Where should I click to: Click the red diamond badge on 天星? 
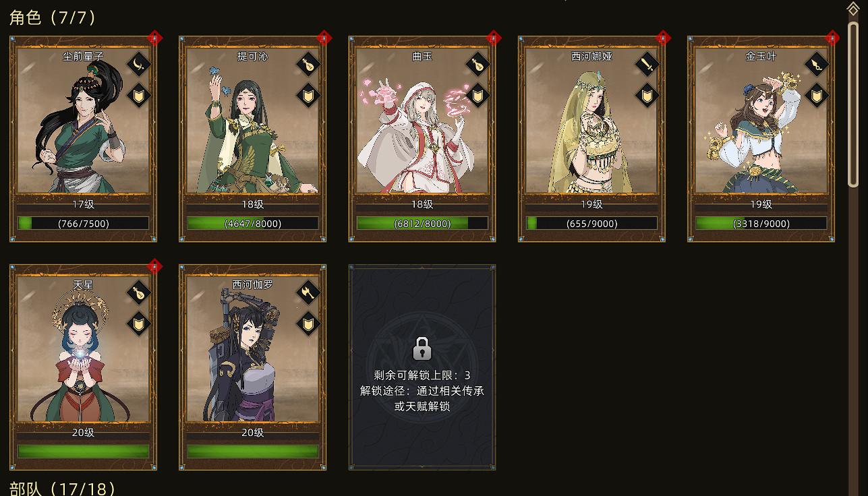coord(155,266)
